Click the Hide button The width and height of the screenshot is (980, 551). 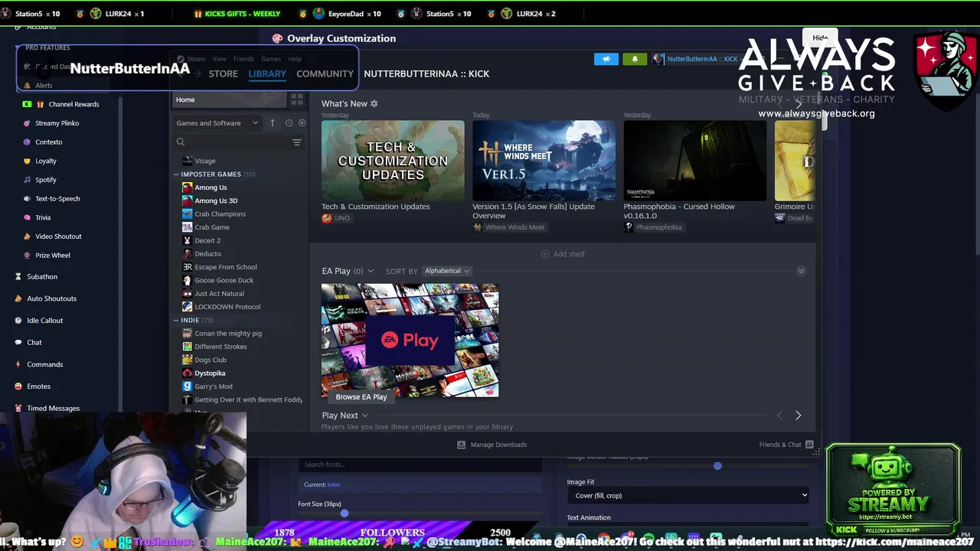click(x=820, y=37)
